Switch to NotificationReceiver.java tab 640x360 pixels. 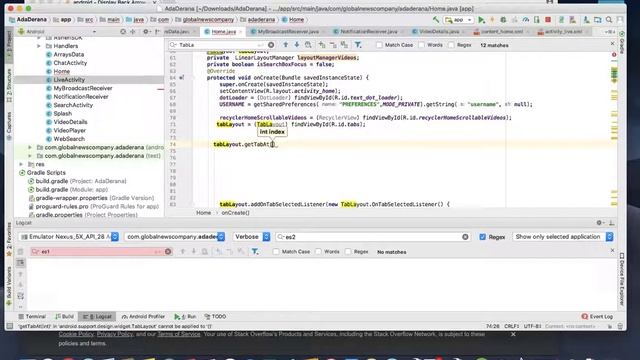point(368,31)
